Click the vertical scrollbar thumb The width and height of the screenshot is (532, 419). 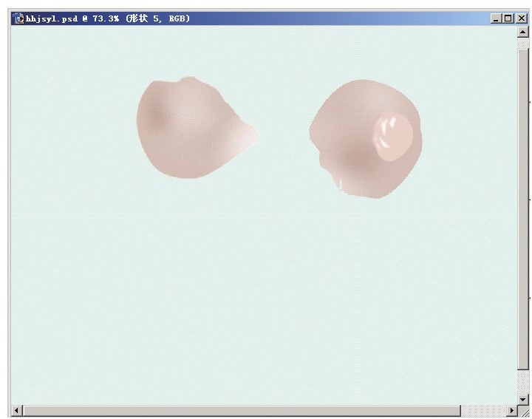(x=523, y=209)
